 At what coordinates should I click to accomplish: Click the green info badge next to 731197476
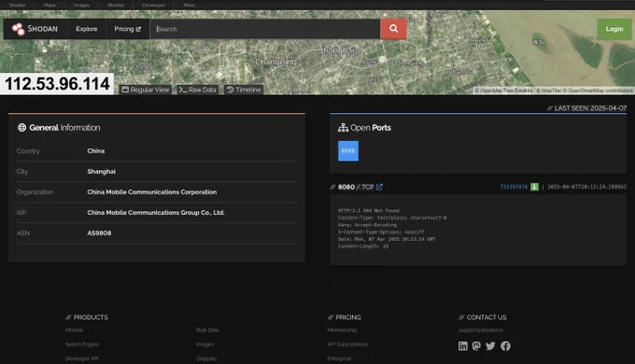coord(534,187)
